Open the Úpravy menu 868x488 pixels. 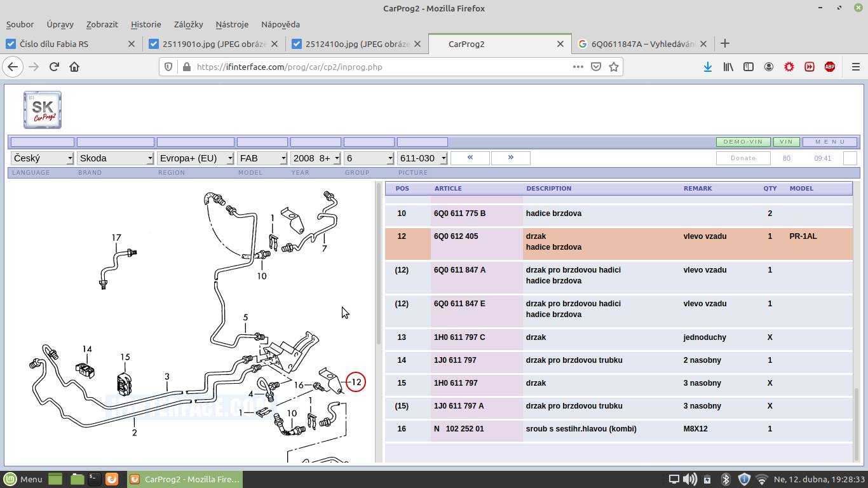click(x=60, y=24)
